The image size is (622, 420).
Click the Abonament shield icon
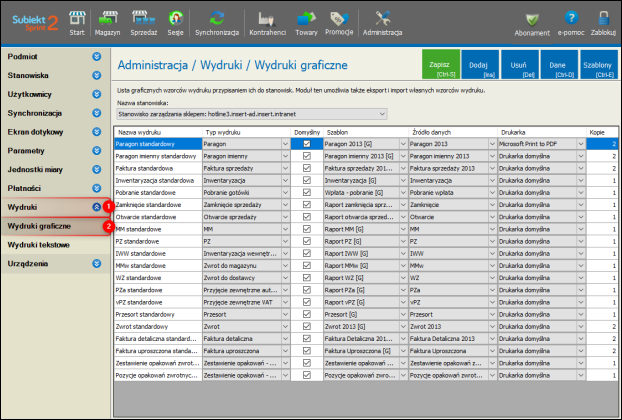(531, 21)
